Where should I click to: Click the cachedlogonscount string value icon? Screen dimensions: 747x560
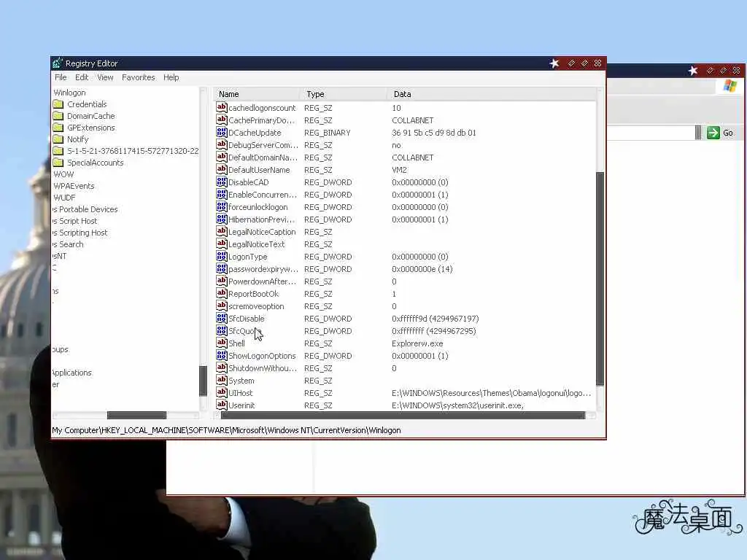click(222, 108)
